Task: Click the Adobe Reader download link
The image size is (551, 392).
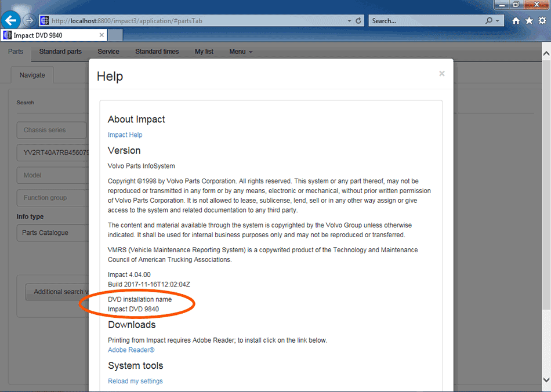Action: coord(131,350)
